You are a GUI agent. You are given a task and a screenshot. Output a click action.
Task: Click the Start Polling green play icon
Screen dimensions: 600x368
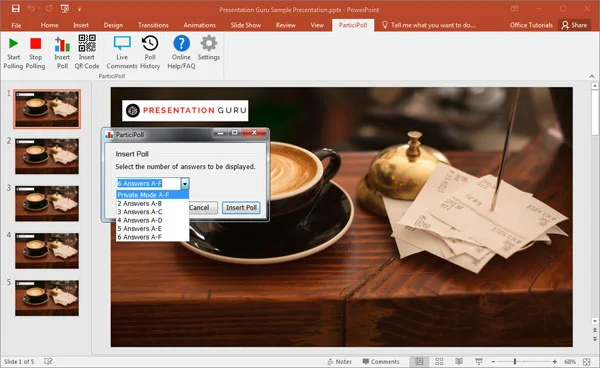[13, 44]
